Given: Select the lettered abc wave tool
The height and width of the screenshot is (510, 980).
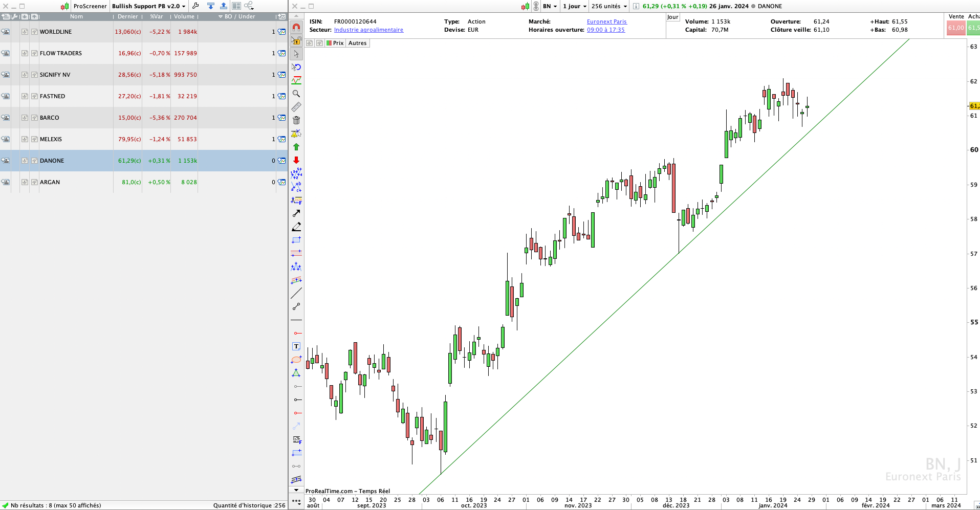Looking at the screenshot, I should click(296, 187).
